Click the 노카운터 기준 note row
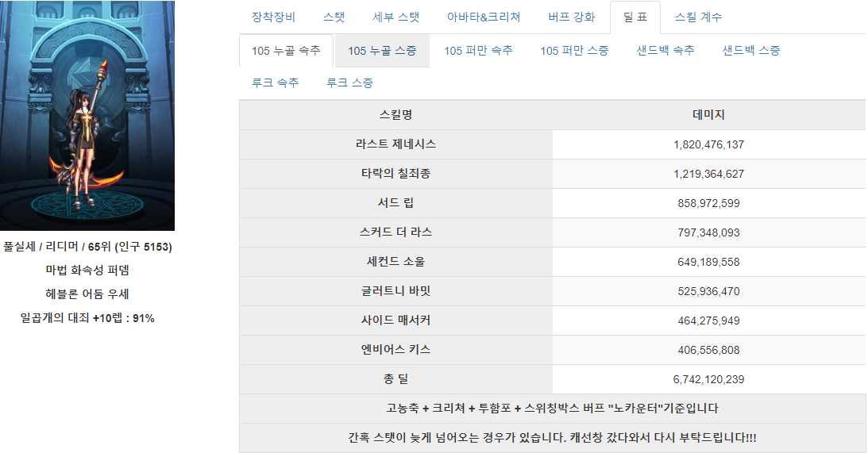The width and height of the screenshot is (868, 453). pyautogui.click(x=553, y=409)
